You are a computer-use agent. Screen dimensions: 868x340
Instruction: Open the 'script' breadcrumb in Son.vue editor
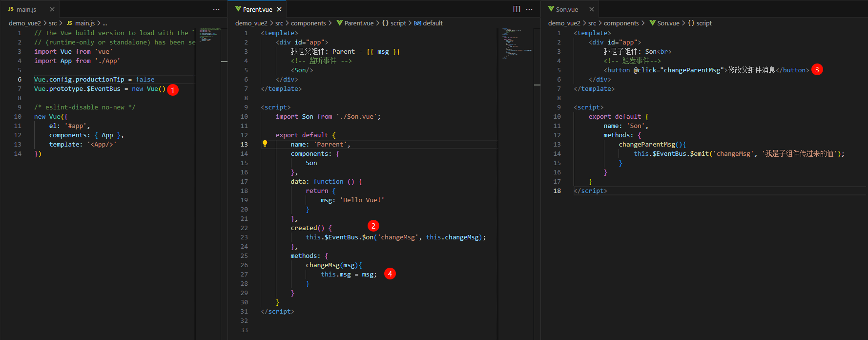click(703, 23)
